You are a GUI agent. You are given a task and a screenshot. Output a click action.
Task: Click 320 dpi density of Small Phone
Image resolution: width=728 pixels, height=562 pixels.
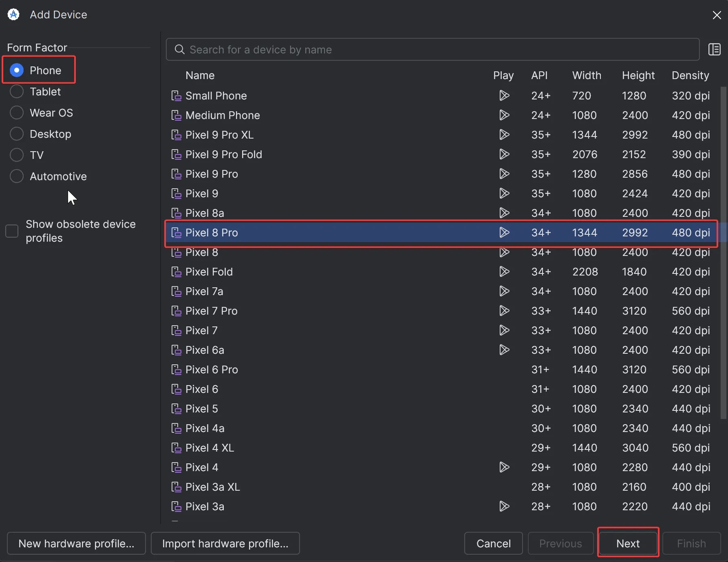[x=691, y=96]
